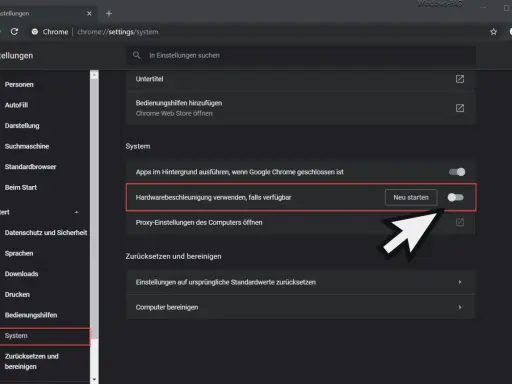Screen dimensions: 512x384
Task: Toggle the Hardwarebeschleunigung verwenden switch
Action: tap(456, 197)
